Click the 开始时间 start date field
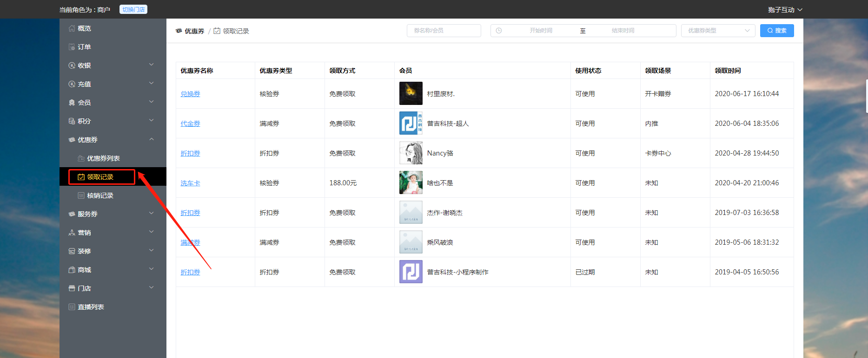Image resolution: width=868 pixels, height=358 pixels. click(x=541, y=31)
